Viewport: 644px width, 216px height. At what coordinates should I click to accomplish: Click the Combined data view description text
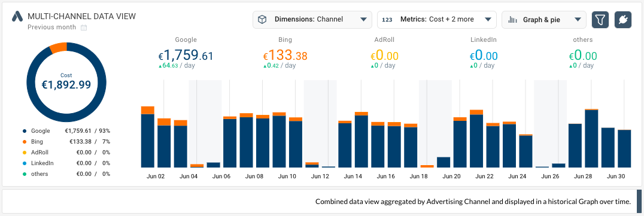(x=473, y=202)
